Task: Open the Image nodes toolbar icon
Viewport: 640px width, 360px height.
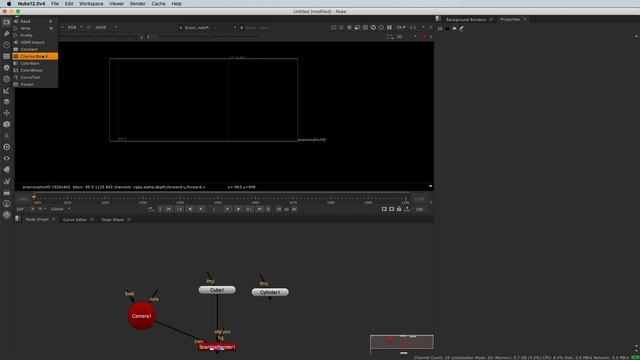Action: point(7,22)
